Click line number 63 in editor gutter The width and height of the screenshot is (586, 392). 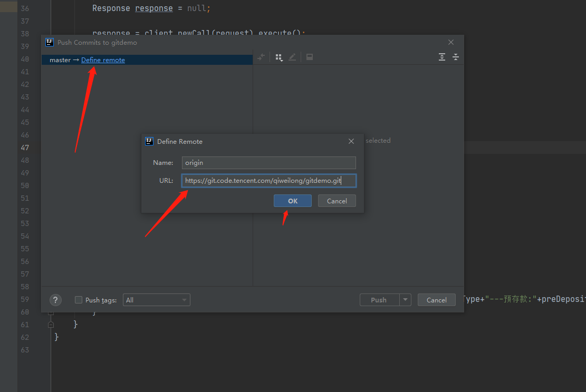[25, 350]
